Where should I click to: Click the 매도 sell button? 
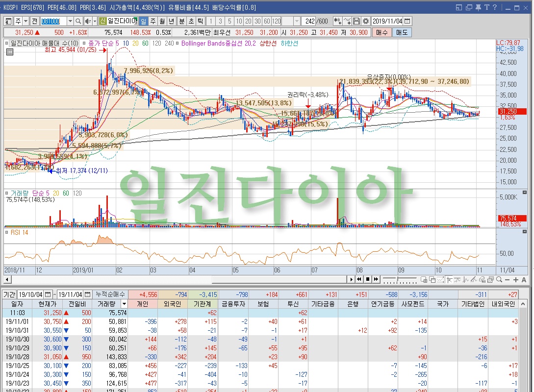click(x=402, y=32)
